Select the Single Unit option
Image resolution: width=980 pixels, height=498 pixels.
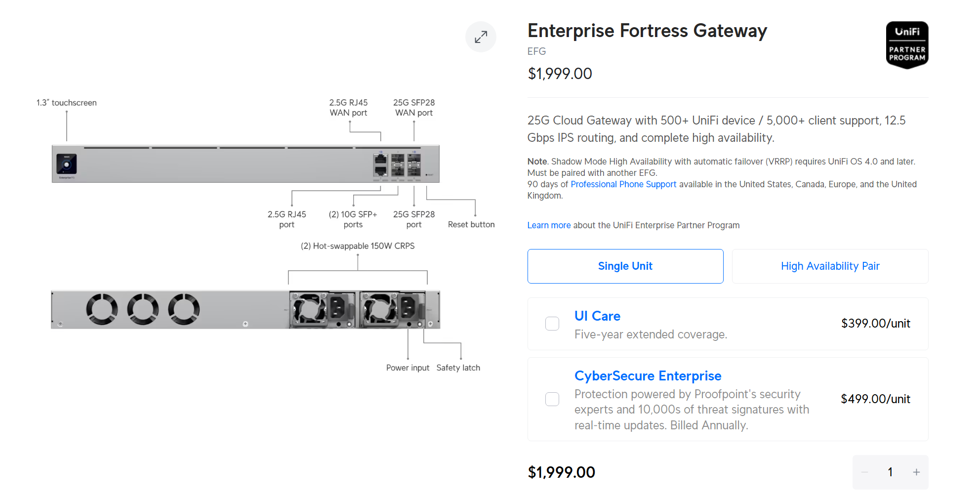pos(625,266)
